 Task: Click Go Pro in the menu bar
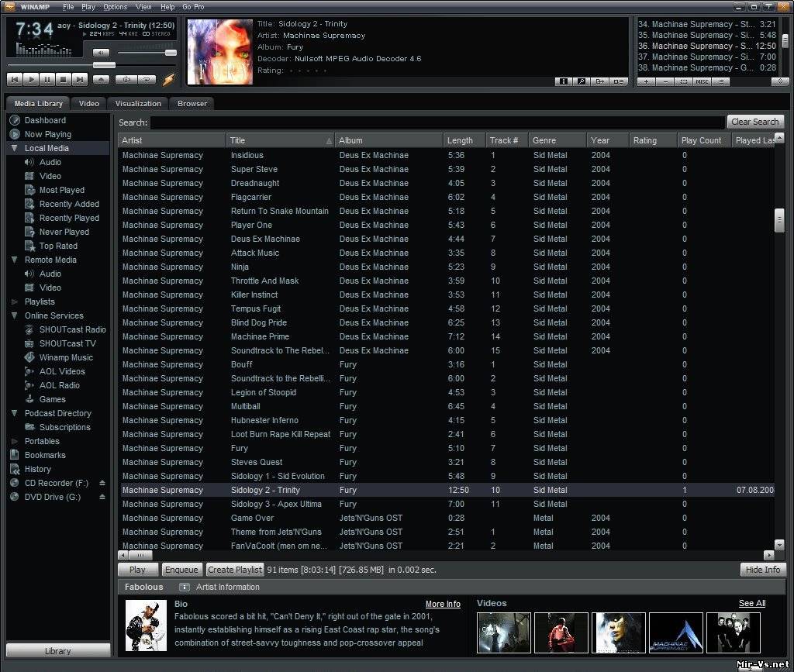(x=193, y=7)
